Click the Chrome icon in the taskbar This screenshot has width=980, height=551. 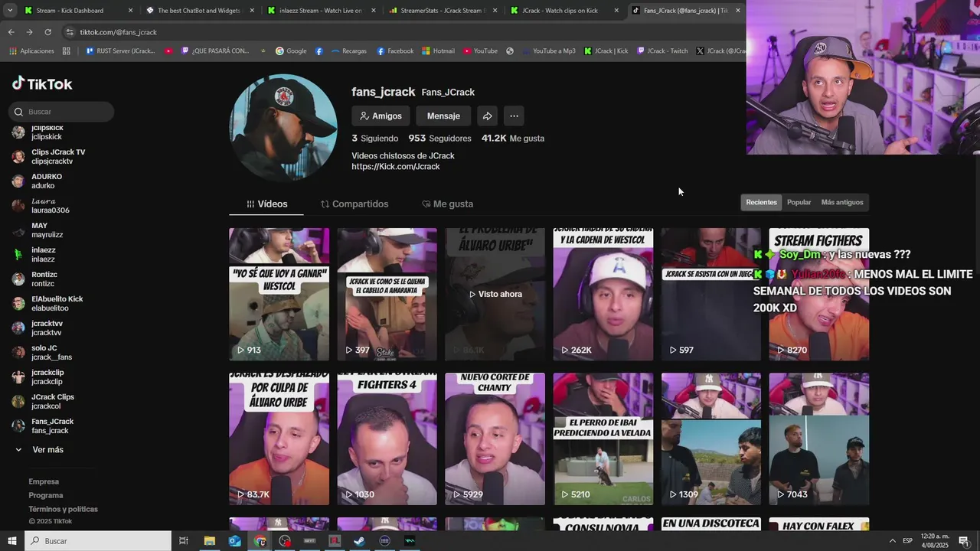(260, 541)
